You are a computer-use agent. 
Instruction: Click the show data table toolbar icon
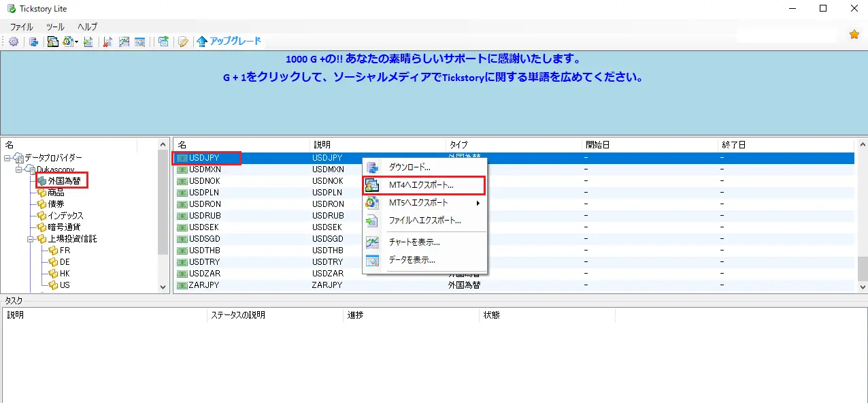click(x=139, y=42)
